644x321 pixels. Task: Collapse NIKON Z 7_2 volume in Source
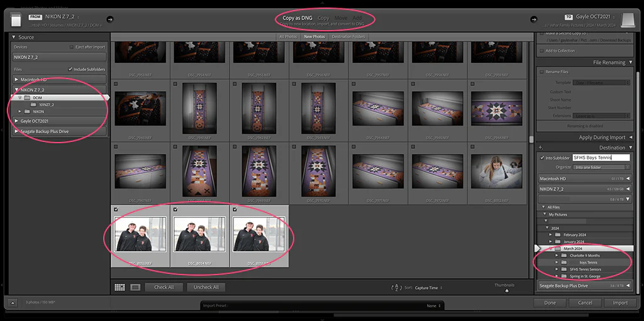[16, 90]
